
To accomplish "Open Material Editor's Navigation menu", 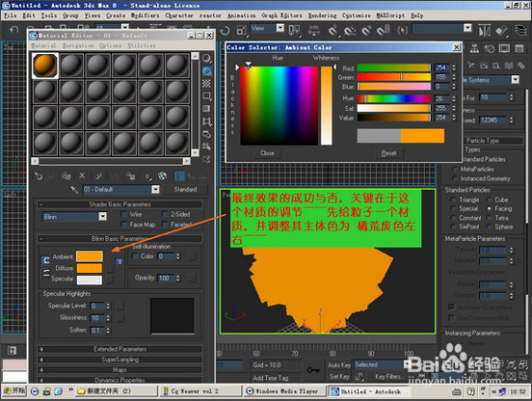I will pyautogui.click(x=78, y=45).
